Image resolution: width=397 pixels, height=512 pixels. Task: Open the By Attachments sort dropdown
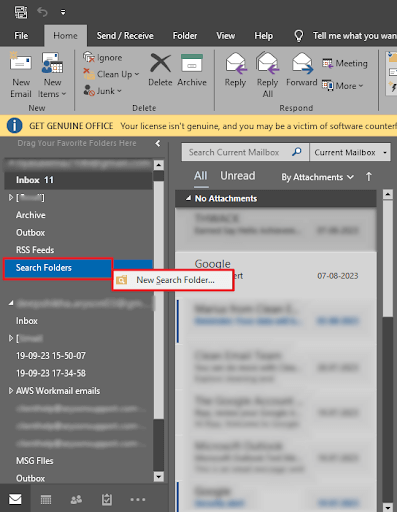[x=317, y=177]
